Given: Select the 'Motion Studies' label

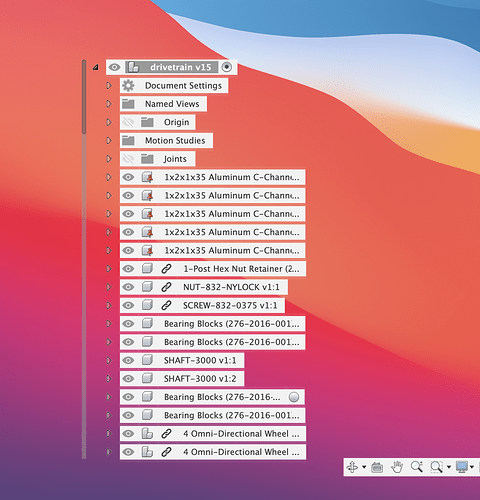Looking at the screenshot, I should 175,141.
